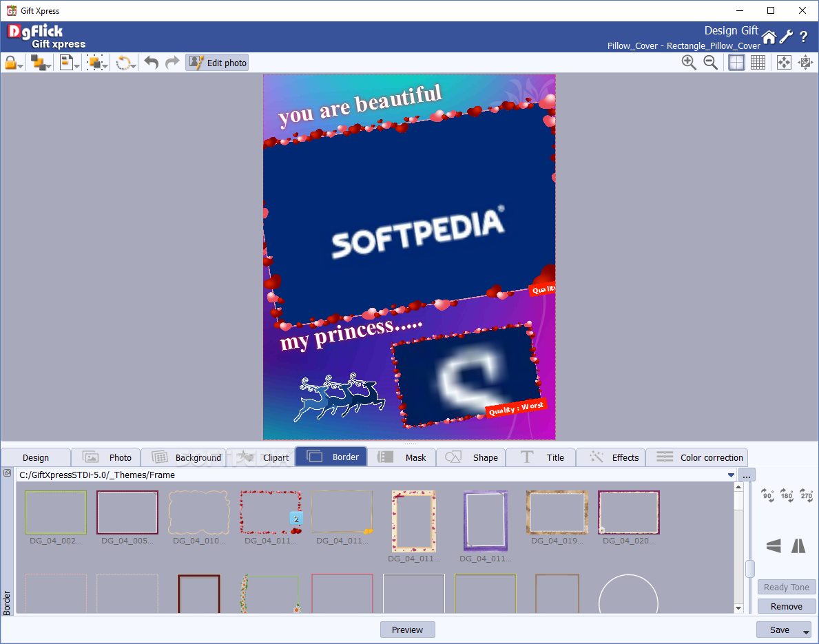
Task: Click the Edit photo button
Action: pos(217,63)
